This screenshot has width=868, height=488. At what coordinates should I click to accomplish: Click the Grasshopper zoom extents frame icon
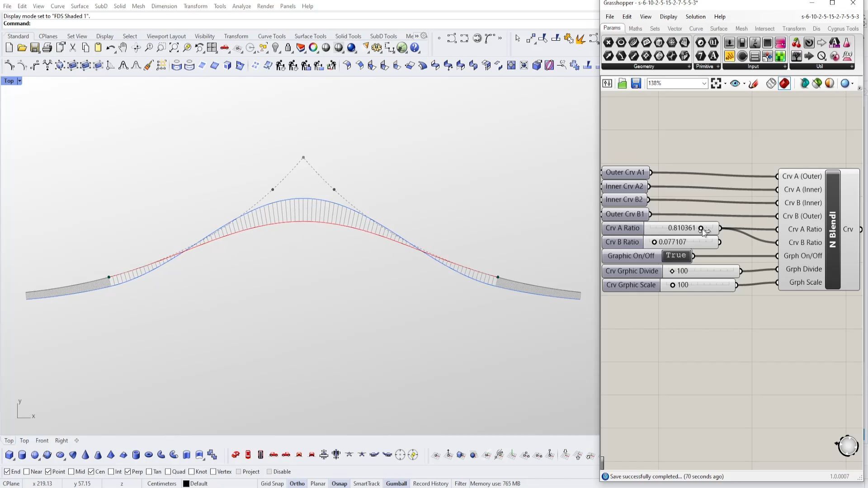coord(716,84)
